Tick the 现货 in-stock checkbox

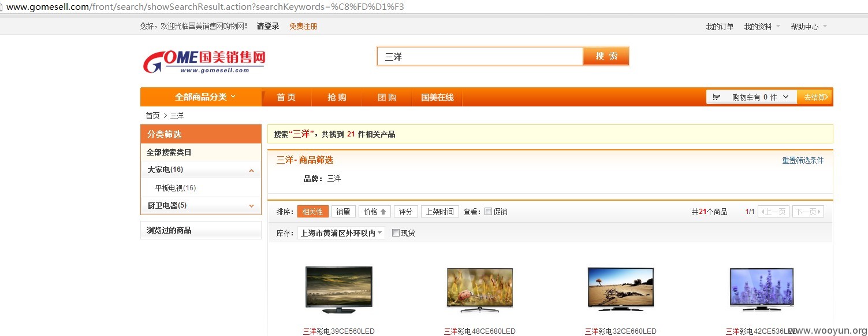coord(396,233)
